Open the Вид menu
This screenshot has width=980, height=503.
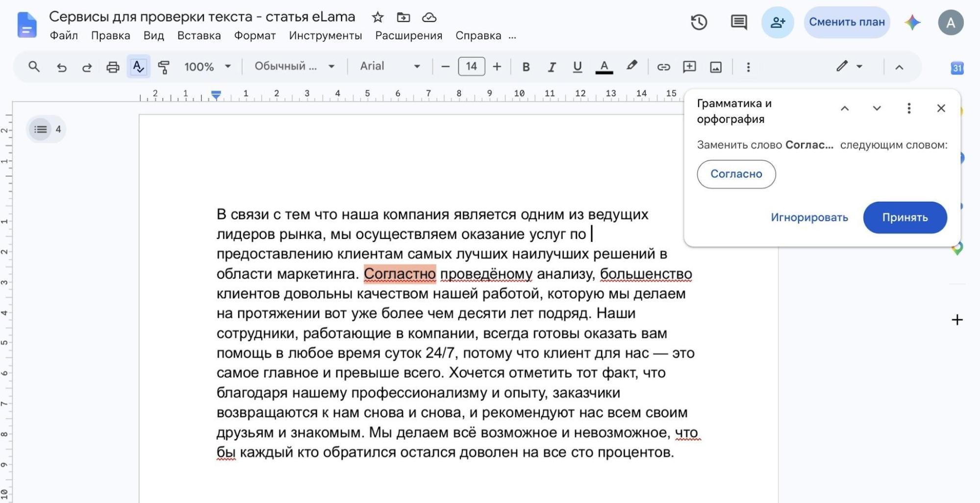(153, 35)
